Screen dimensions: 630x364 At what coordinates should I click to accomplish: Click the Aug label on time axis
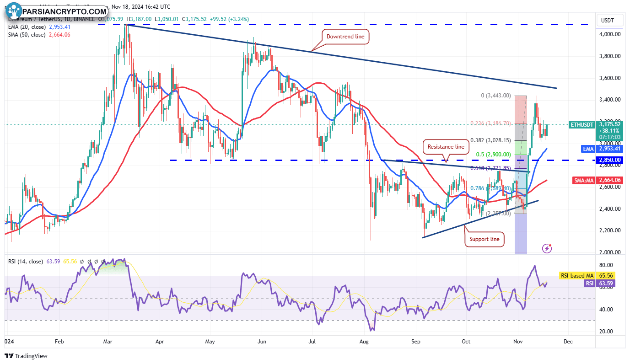point(364,341)
